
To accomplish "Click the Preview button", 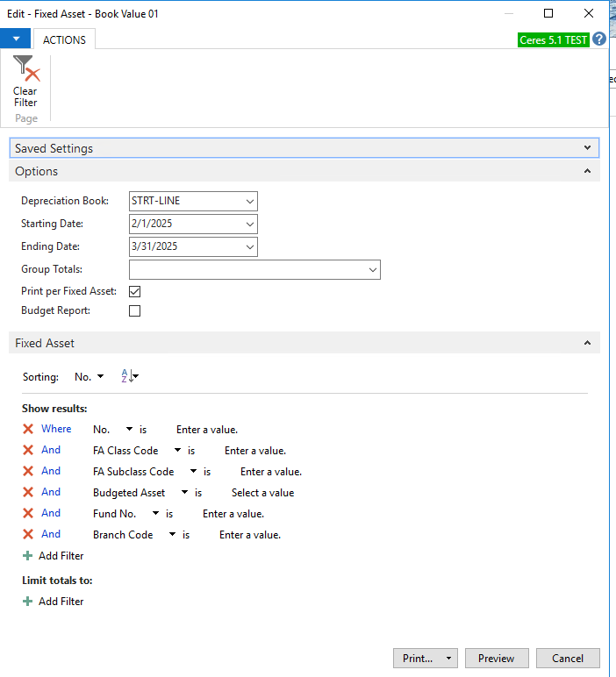I will point(497,659).
